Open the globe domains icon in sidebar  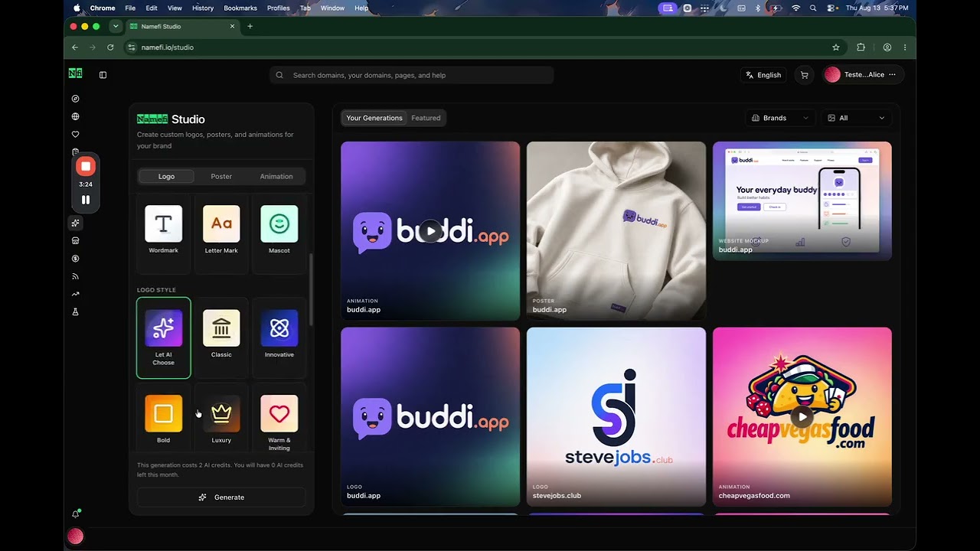tap(75, 116)
